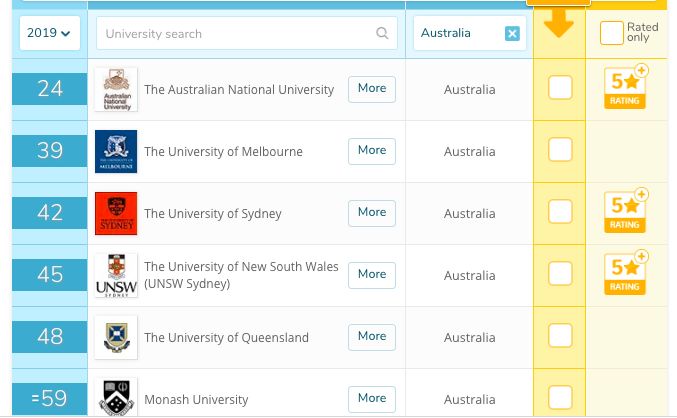
Task: Click the University of Melbourne logo
Action: tap(115, 151)
